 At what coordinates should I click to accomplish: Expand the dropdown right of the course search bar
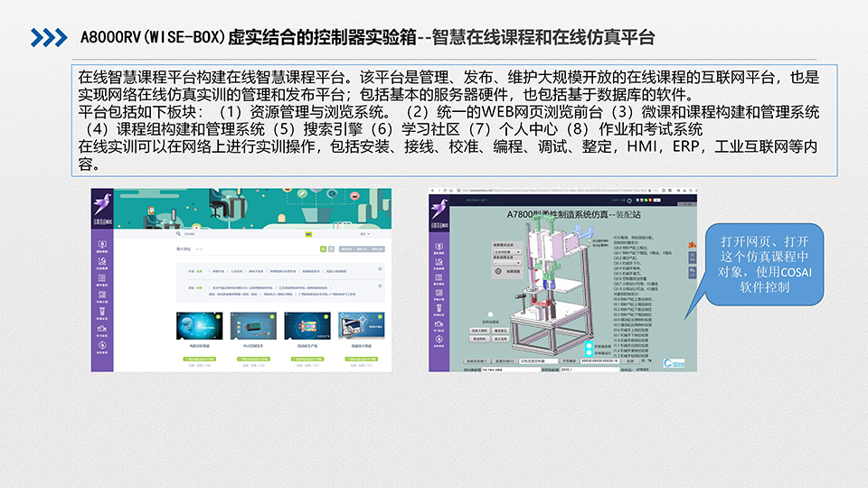[366, 233]
